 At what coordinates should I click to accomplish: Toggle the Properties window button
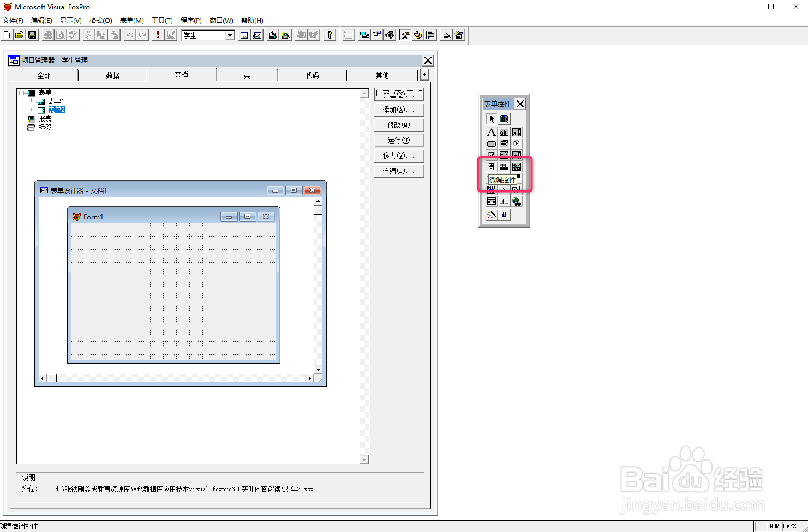[x=376, y=35]
